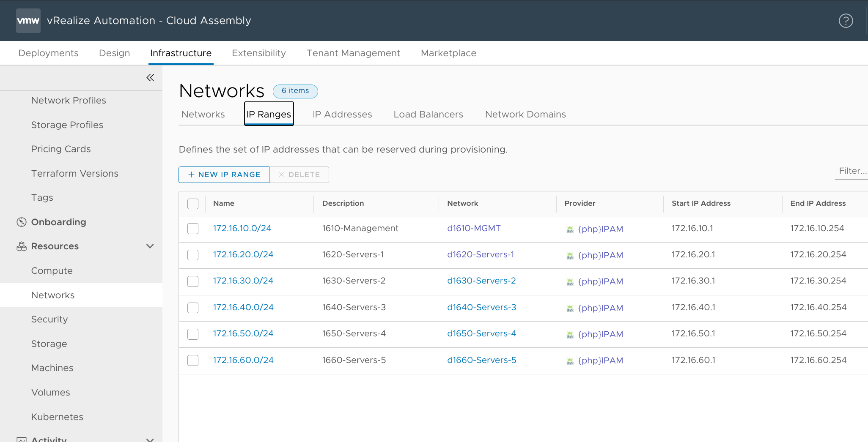Open the Deployments top tab
Viewport: 868px width, 442px height.
pos(48,53)
